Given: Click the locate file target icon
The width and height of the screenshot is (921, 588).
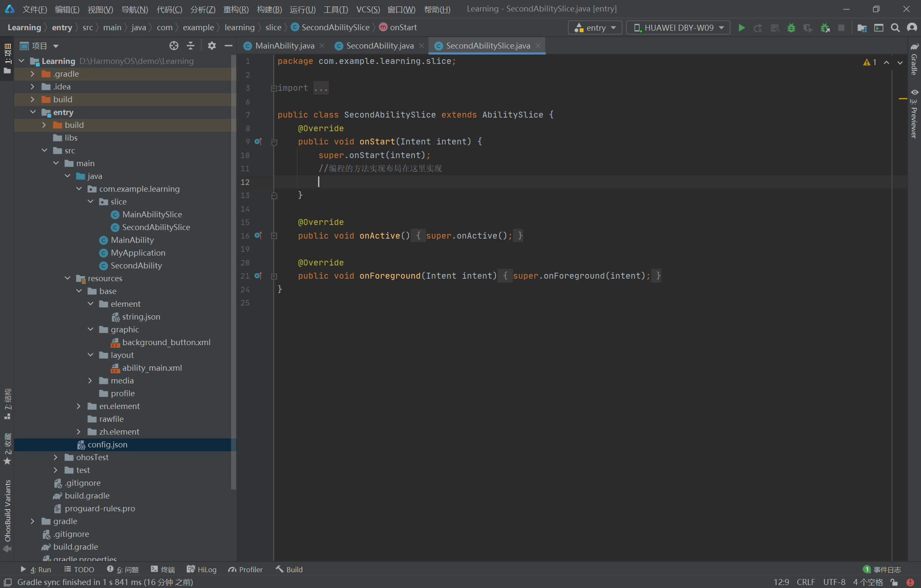Looking at the screenshot, I should [x=174, y=46].
